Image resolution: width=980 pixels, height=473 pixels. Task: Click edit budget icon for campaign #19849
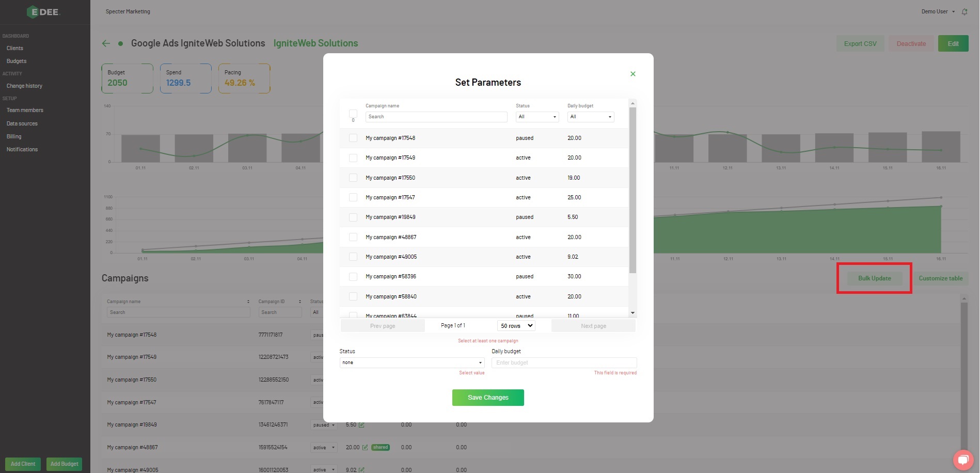click(x=361, y=425)
